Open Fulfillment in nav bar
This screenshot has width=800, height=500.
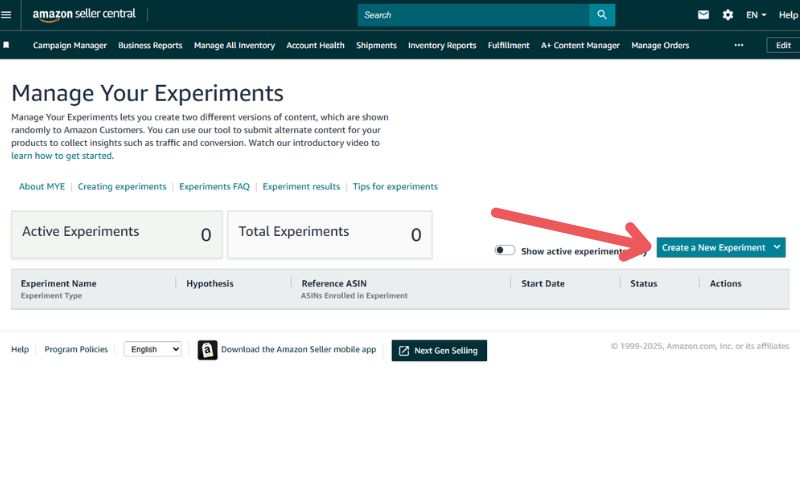509,45
